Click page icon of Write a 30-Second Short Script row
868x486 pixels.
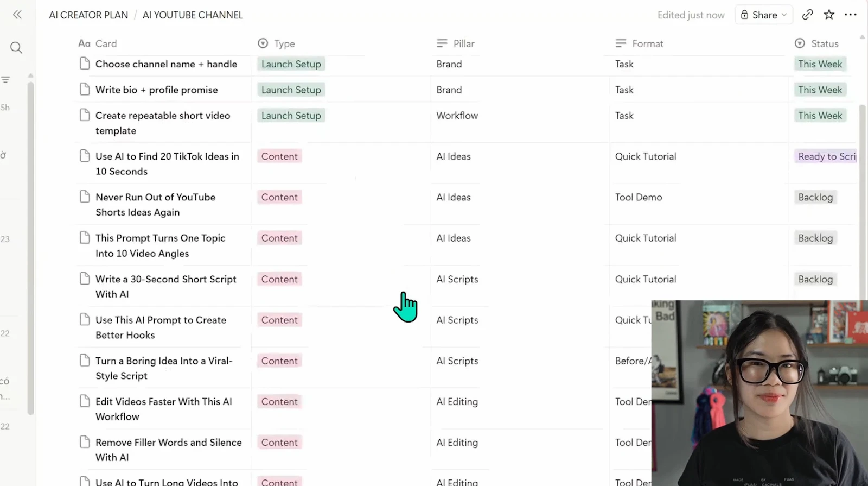[x=85, y=279]
